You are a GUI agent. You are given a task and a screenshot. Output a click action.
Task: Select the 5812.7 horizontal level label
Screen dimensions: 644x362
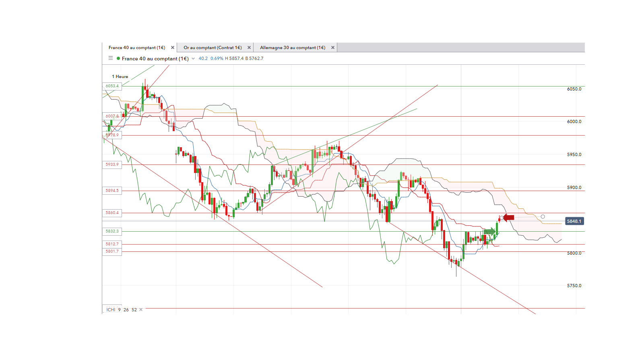point(112,244)
